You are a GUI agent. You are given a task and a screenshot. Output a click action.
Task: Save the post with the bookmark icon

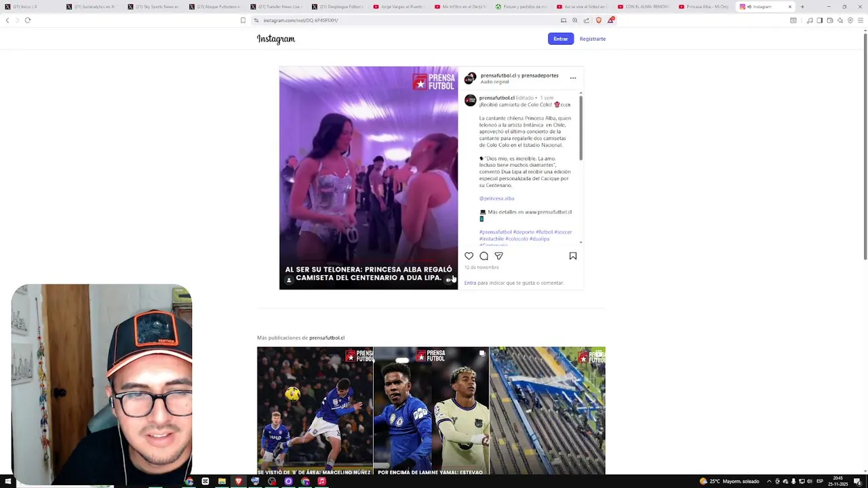point(573,256)
